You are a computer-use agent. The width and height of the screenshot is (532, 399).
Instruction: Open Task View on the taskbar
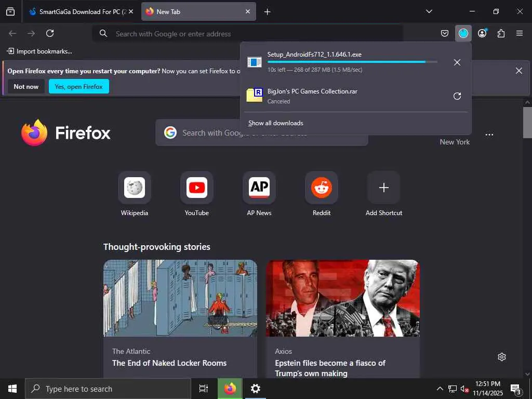[203, 389]
